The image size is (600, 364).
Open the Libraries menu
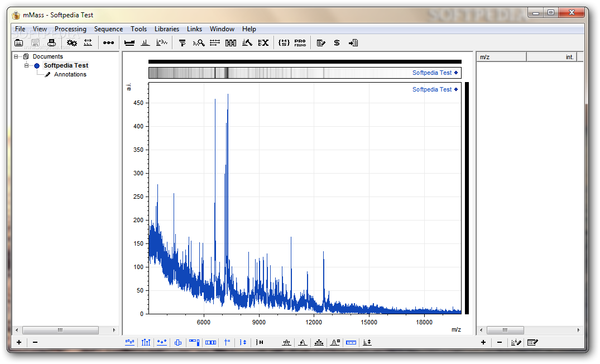click(x=167, y=29)
